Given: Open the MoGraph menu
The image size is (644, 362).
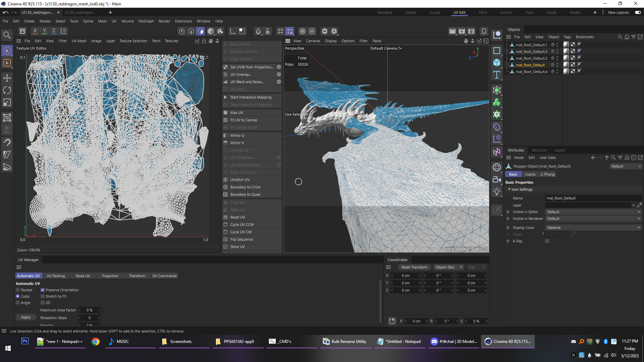Looking at the screenshot, I should tap(146, 21).
